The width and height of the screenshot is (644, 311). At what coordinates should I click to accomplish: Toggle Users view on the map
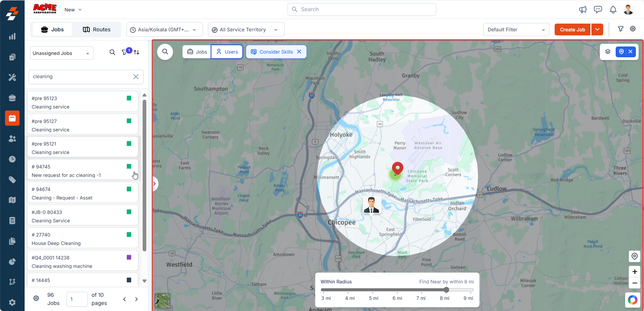(x=227, y=52)
